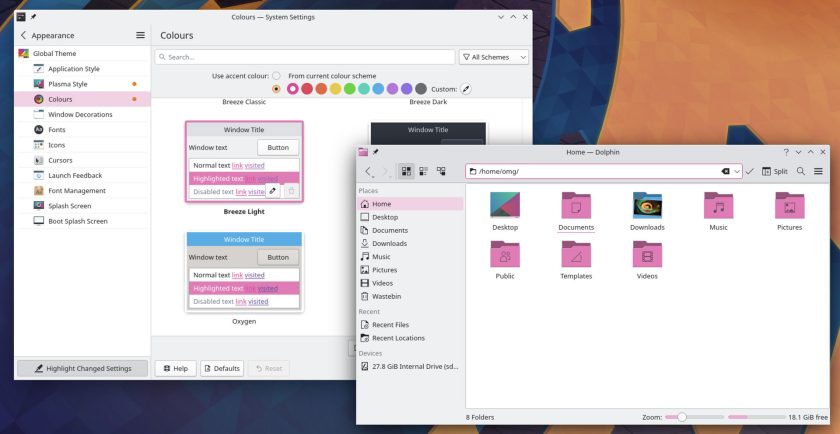The image size is (840, 434).
Task: Click the Defaults button
Action: 222,369
